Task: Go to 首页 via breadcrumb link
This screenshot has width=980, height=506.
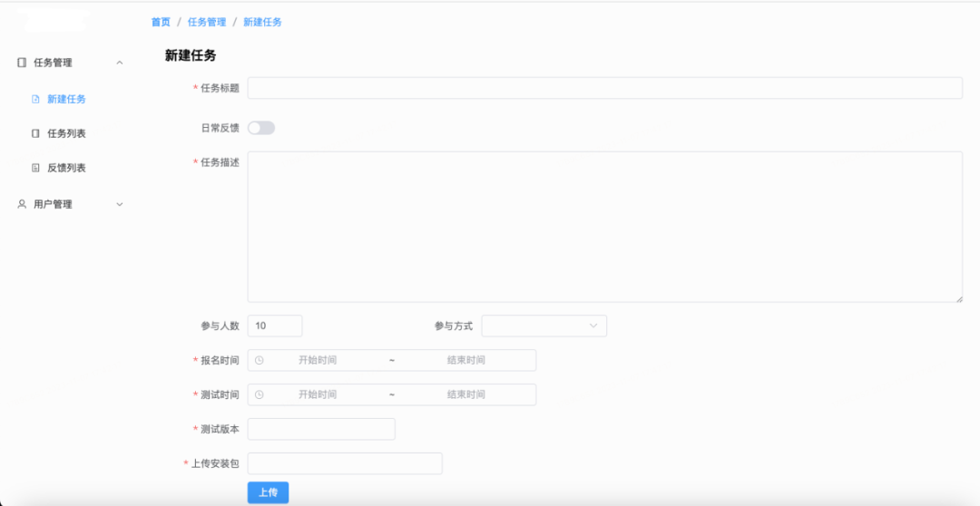Action: (x=161, y=23)
